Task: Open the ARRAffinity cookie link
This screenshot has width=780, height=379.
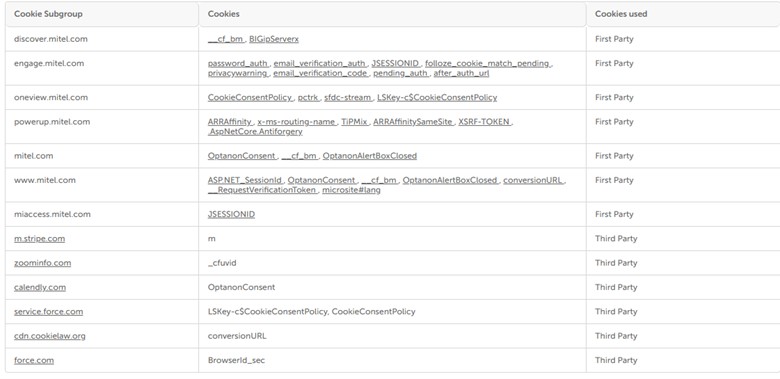Action: (230, 122)
